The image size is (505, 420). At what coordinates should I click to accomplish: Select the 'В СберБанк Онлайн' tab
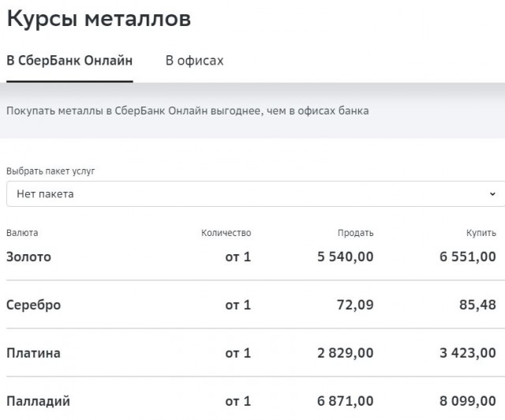pyautogui.click(x=69, y=61)
